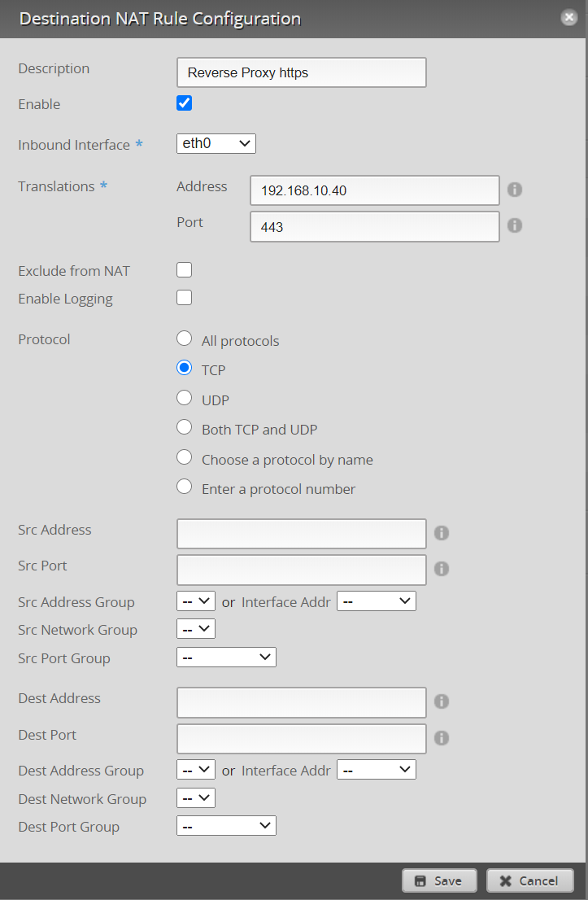588x900 pixels.
Task: Click into the Description text field
Action: [301, 72]
